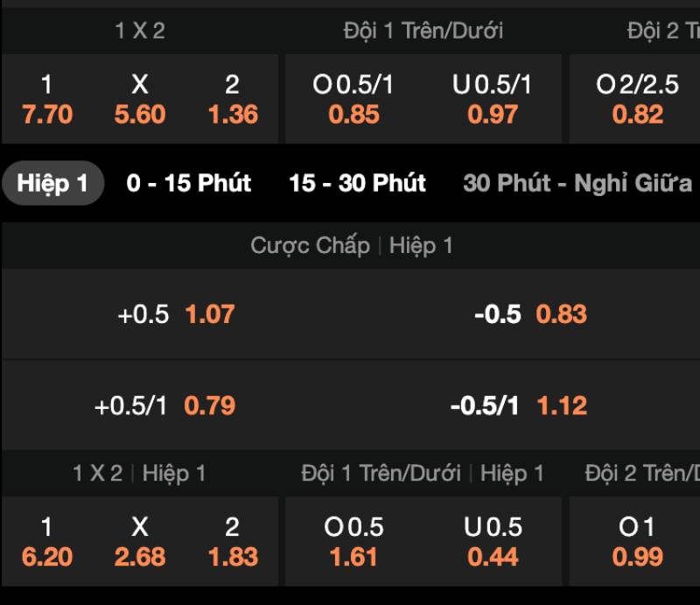Viewport: 700px width, 605px height.
Task: Select first-half draw at odds 2.68
Action: [x=139, y=542]
